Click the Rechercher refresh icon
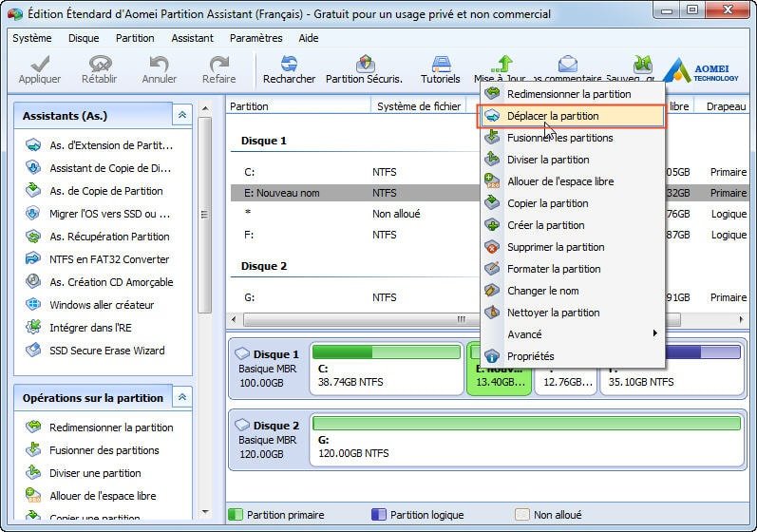The height and width of the screenshot is (532, 757). click(289, 64)
